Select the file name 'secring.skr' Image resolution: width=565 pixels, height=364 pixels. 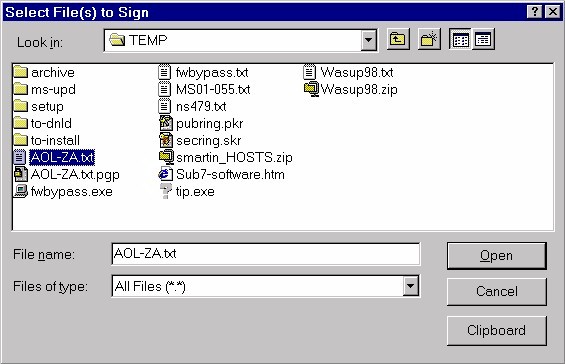208,141
